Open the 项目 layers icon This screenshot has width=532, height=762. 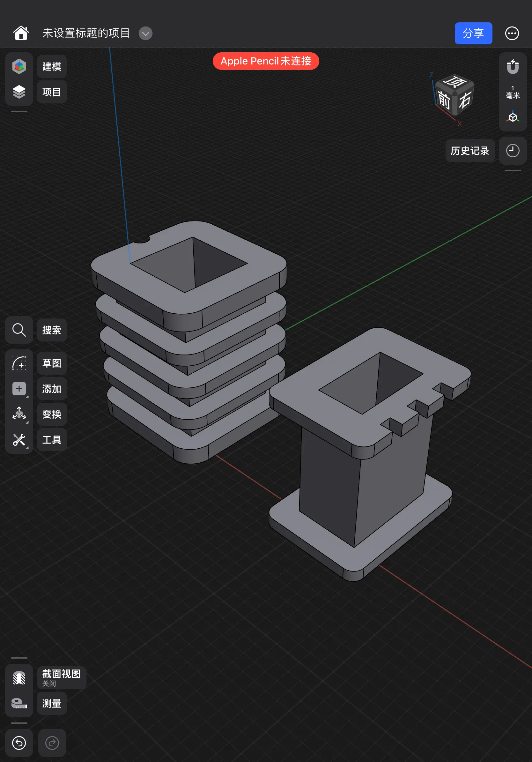point(19,92)
